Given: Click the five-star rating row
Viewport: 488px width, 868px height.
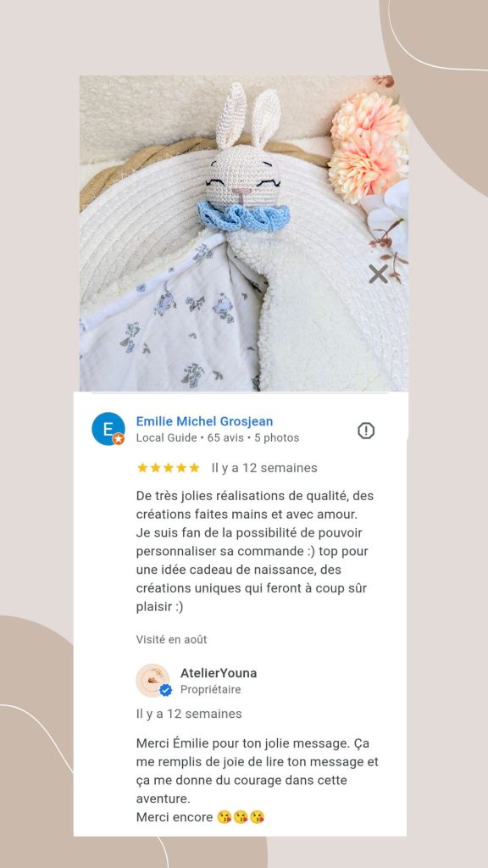Looking at the screenshot, I should pyautogui.click(x=169, y=468).
